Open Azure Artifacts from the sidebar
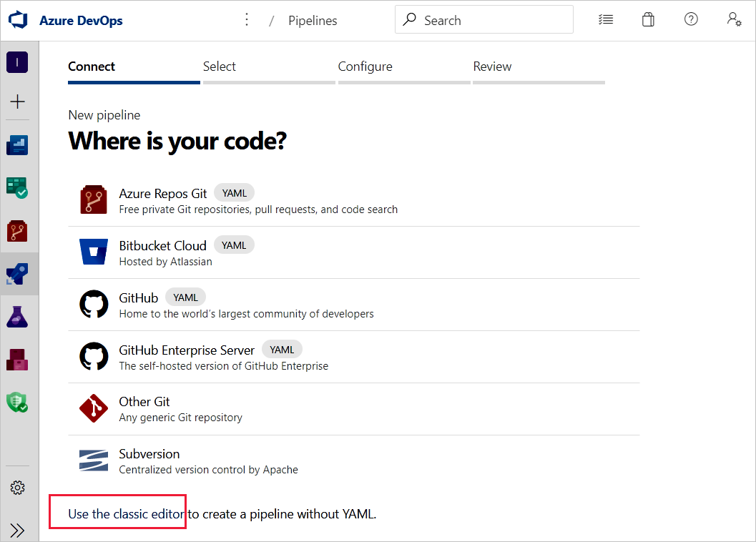 18,360
